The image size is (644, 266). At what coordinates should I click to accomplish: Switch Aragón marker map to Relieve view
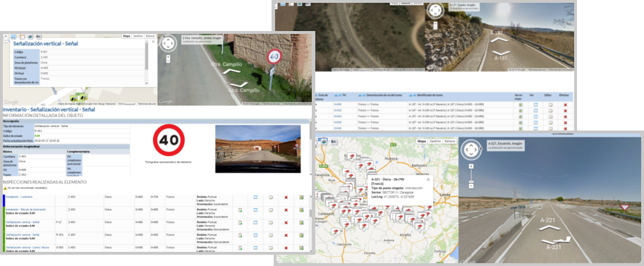click(x=450, y=141)
